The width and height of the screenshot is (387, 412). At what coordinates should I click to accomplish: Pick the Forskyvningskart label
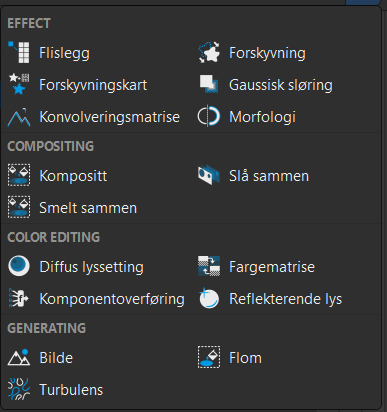point(93,85)
